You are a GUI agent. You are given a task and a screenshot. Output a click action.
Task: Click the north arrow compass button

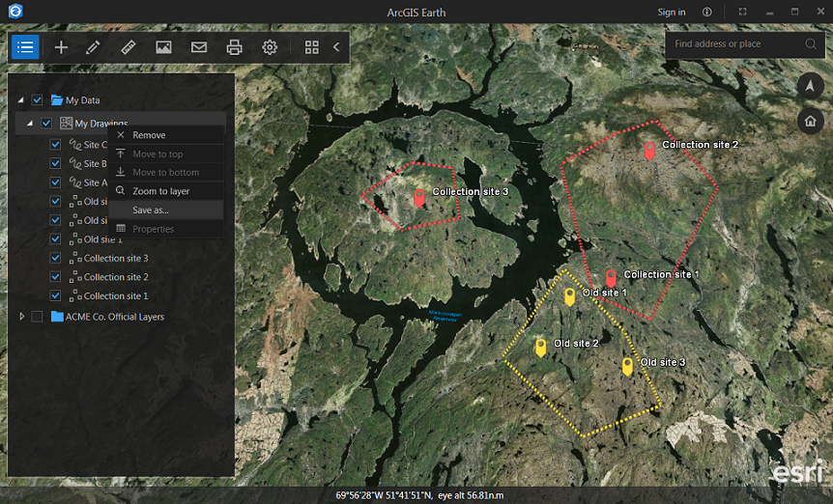tap(810, 85)
